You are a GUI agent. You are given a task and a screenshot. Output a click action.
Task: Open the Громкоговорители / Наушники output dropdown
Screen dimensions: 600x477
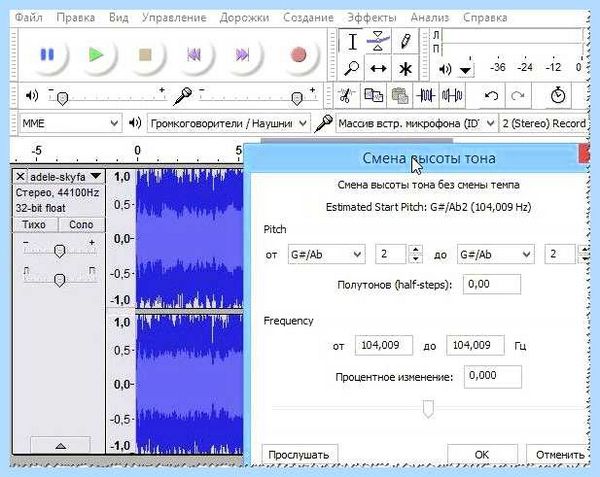click(x=228, y=123)
